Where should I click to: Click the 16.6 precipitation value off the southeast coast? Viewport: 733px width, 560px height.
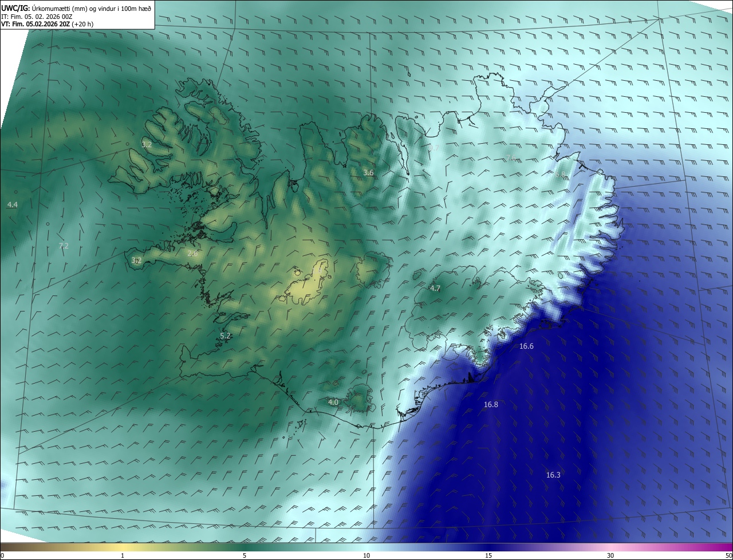click(x=526, y=346)
